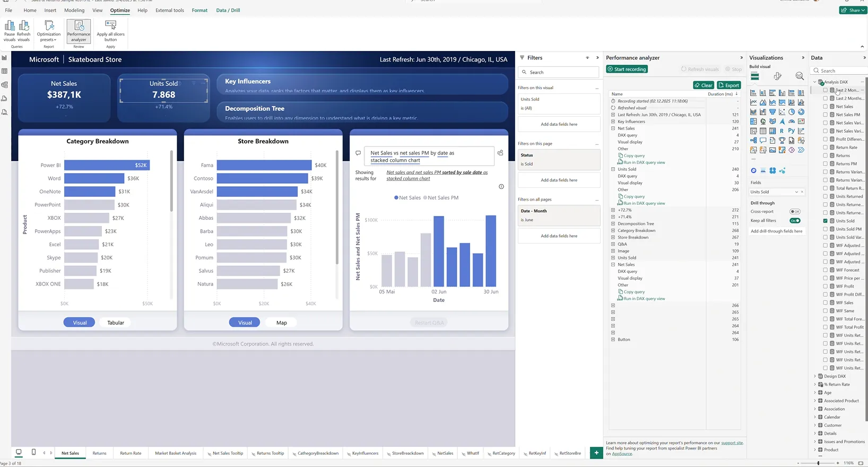Choose the R script visual
This screenshot has width=868, height=467.
[782, 131]
